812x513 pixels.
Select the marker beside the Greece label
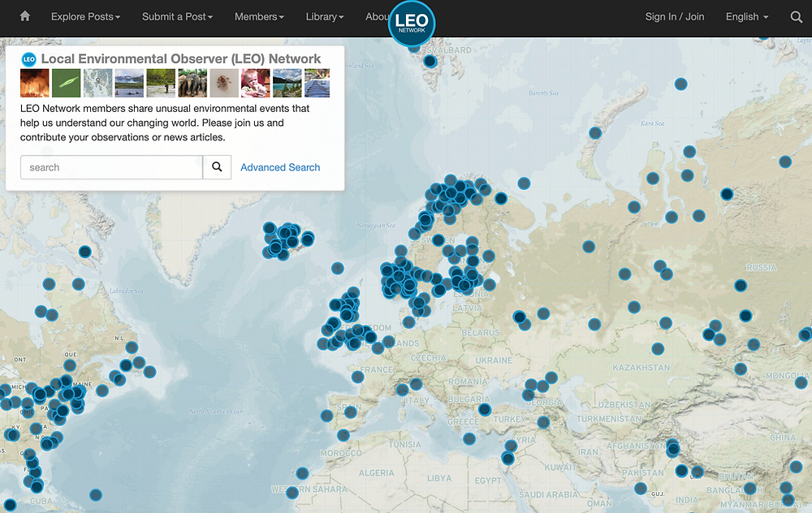(x=469, y=439)
